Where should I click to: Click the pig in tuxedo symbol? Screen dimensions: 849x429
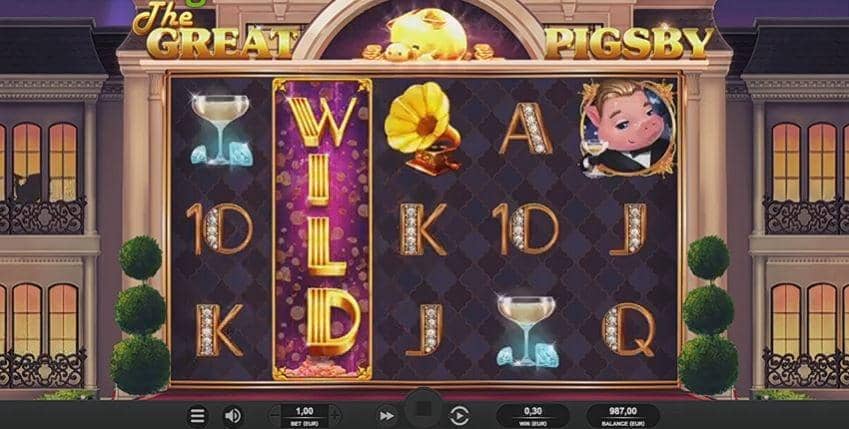tap(628, 128)
